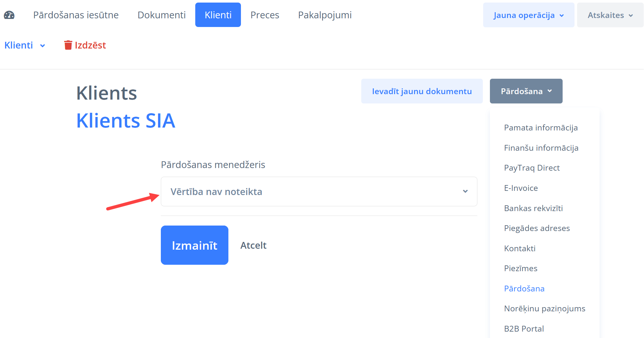Open Bankas rekvizīti section

click(x=533, y=208)
